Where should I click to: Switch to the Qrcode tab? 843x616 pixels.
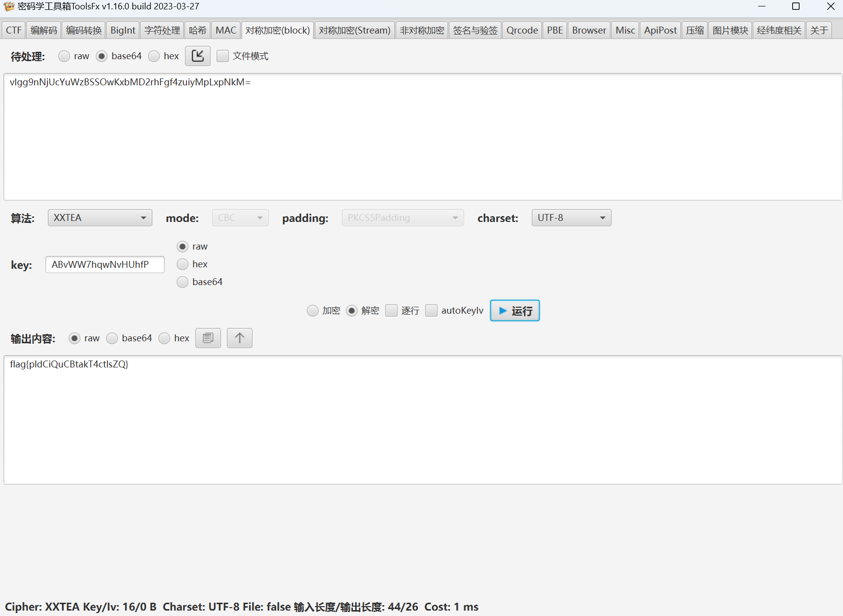[x=522, y=30]
